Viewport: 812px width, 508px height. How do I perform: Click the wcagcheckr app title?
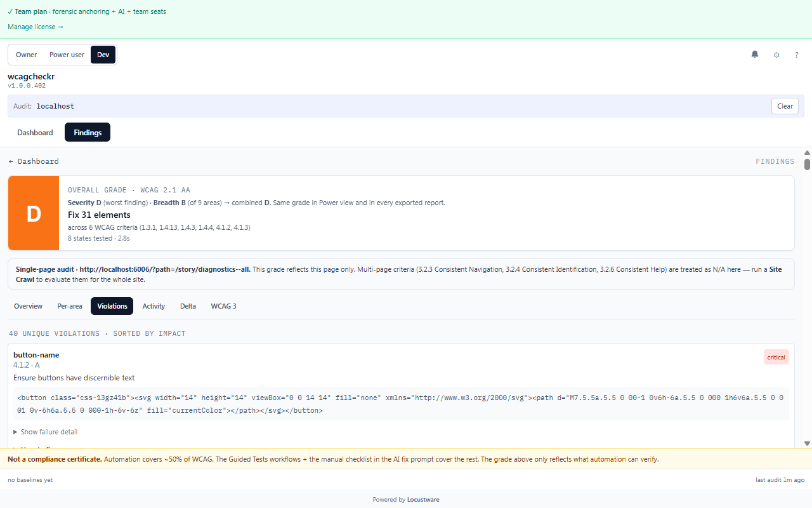tap(31, 77)
